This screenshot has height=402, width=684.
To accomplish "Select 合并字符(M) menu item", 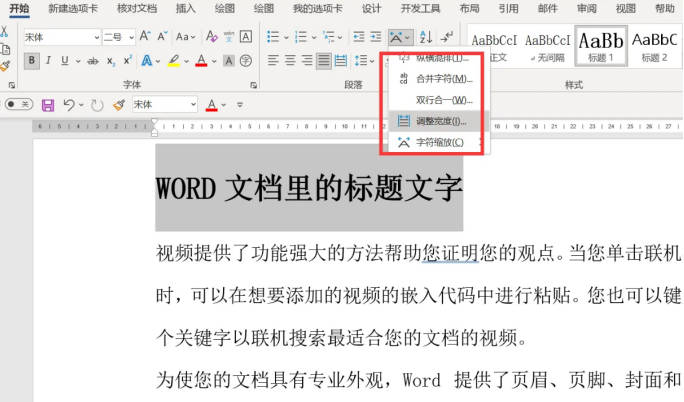I will 437,79.
